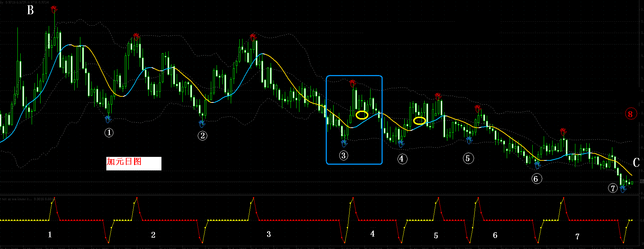Select red hand signal between labels ④ and ⑤

[438, 96]
